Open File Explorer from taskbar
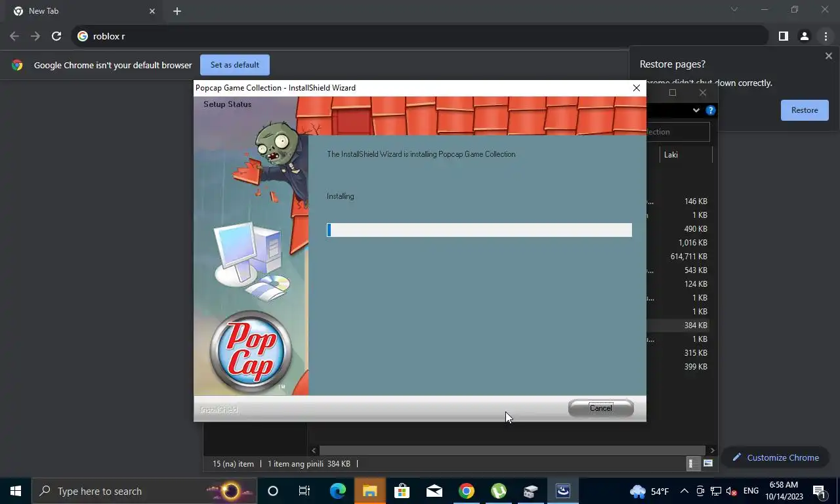 click(369, 491)
